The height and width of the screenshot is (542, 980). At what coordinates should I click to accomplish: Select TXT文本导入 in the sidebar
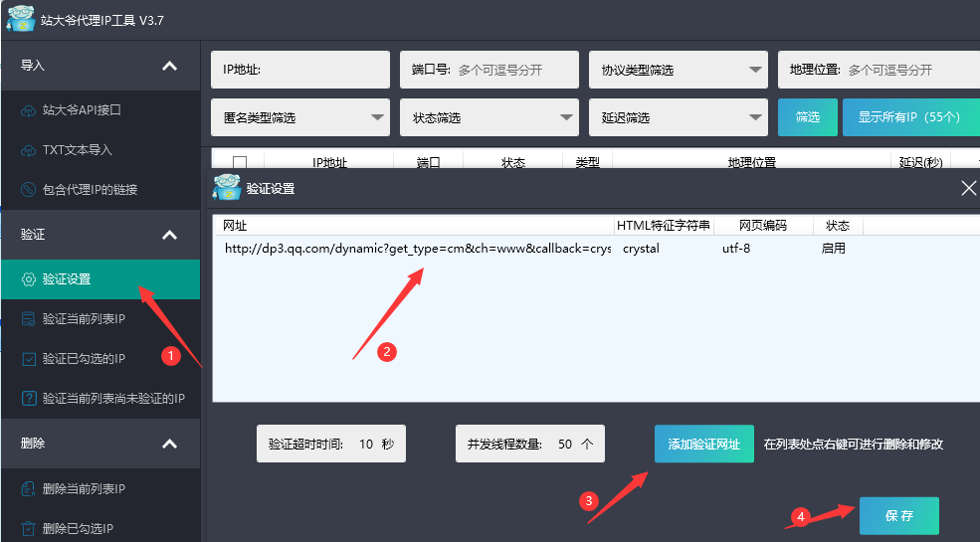(100, 150)
